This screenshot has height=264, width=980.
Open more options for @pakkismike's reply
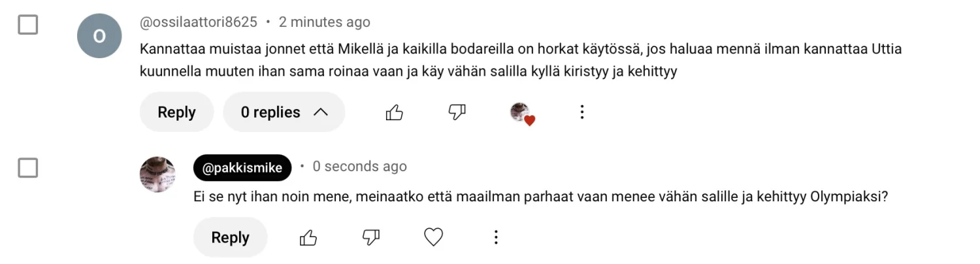pos(496,237)
